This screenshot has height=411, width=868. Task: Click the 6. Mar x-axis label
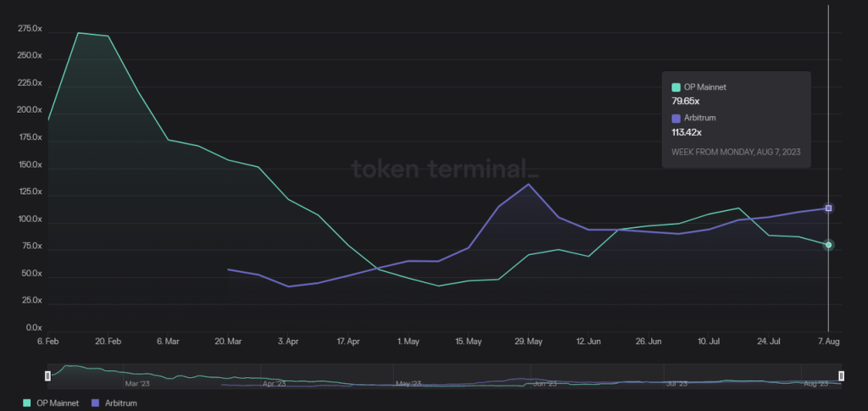pyautogui.click(x=168, y=342)
